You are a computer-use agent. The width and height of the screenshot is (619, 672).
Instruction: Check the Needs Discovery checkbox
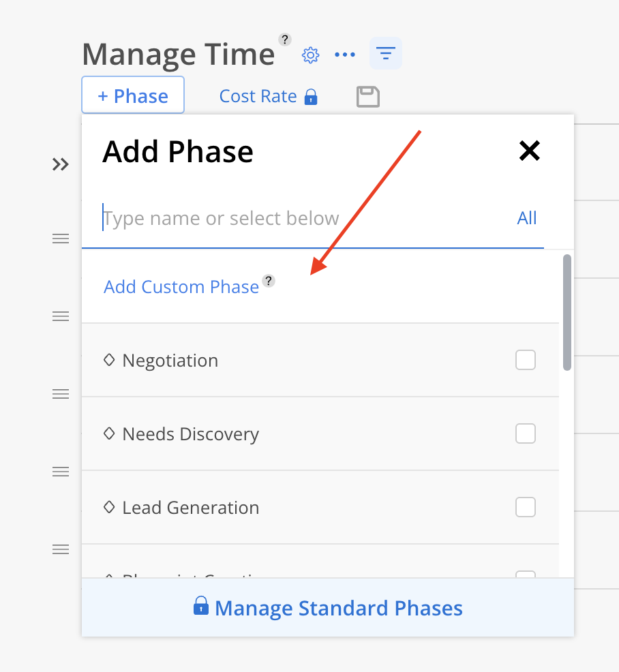pos(526,433)
